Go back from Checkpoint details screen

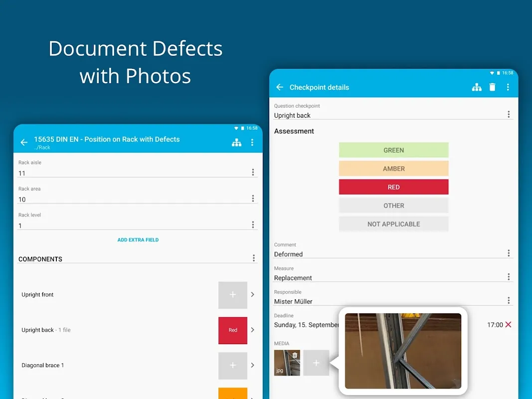(280, 87)
